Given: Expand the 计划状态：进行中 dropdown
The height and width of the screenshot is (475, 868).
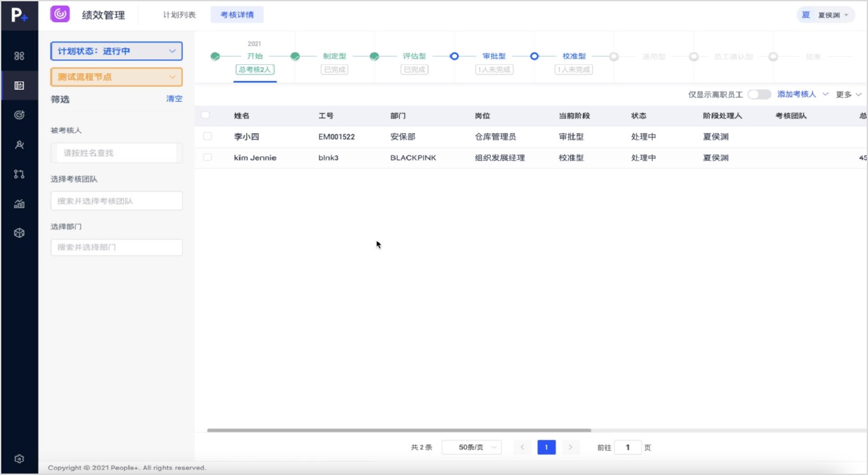Looking at the screenshot, I should click(x=116, y=51).
